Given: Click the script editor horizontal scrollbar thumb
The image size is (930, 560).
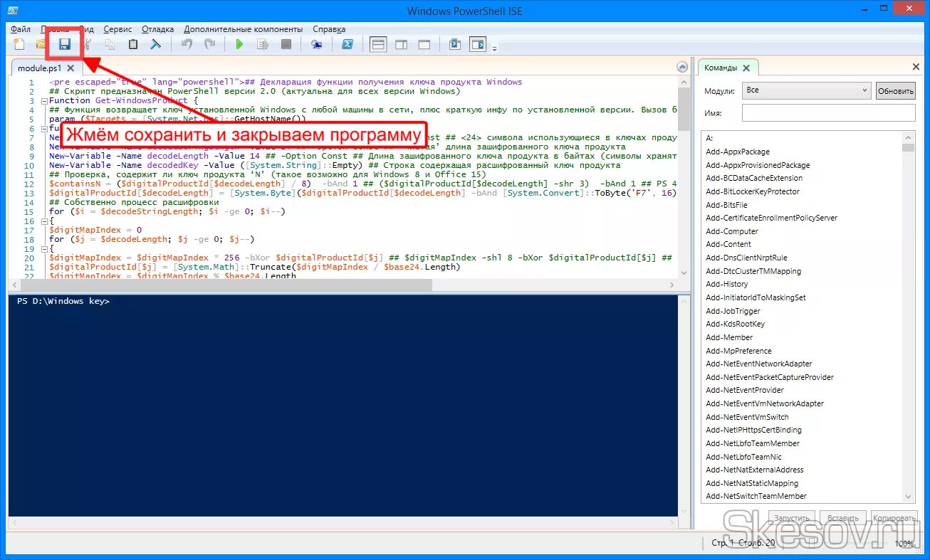Looking at the screenshot, I should pyautogui.click(x=225, y=285).
